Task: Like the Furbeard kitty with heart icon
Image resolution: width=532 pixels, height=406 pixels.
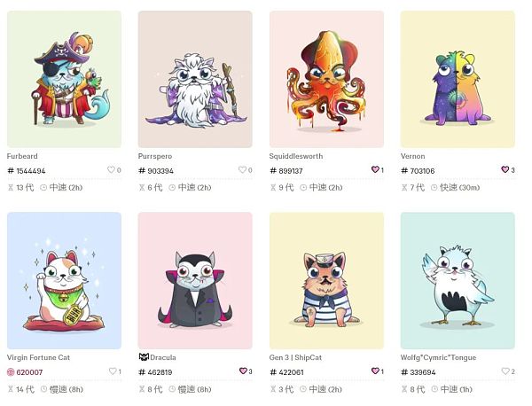Action: coord(111,169)
